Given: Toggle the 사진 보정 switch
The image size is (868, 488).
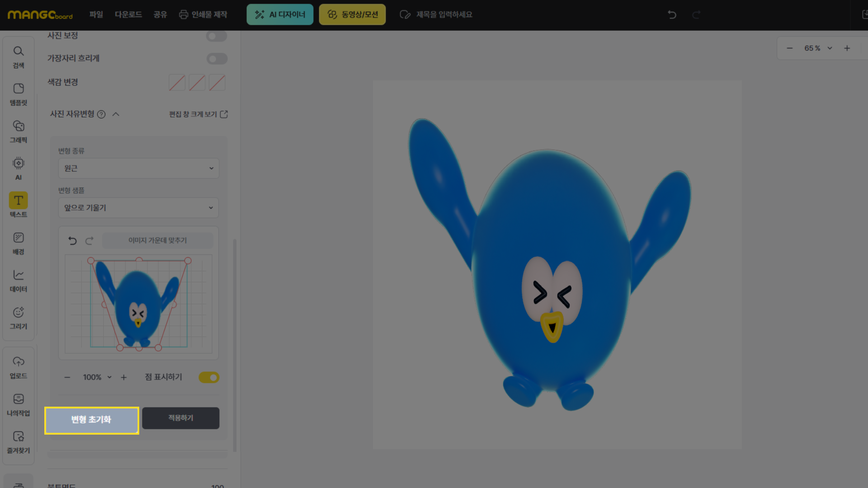Looking at the screenshot, I should (217, 36).
